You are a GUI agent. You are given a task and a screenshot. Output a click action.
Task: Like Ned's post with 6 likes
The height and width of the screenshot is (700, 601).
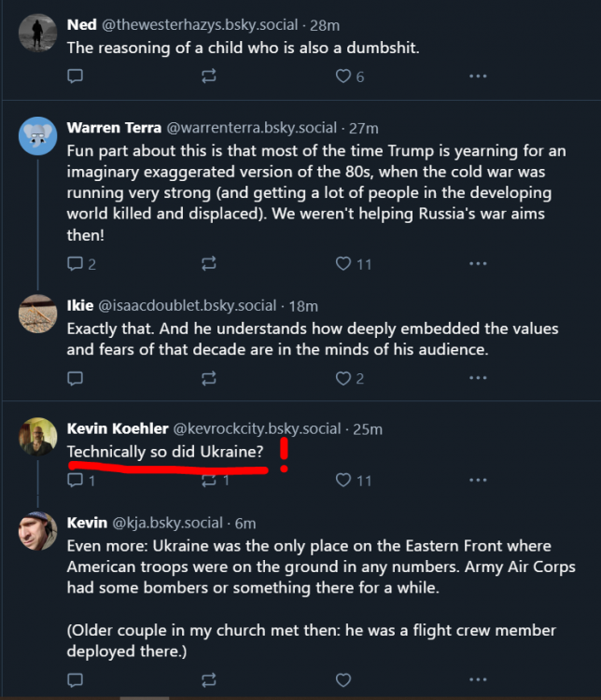click(343, 77)
